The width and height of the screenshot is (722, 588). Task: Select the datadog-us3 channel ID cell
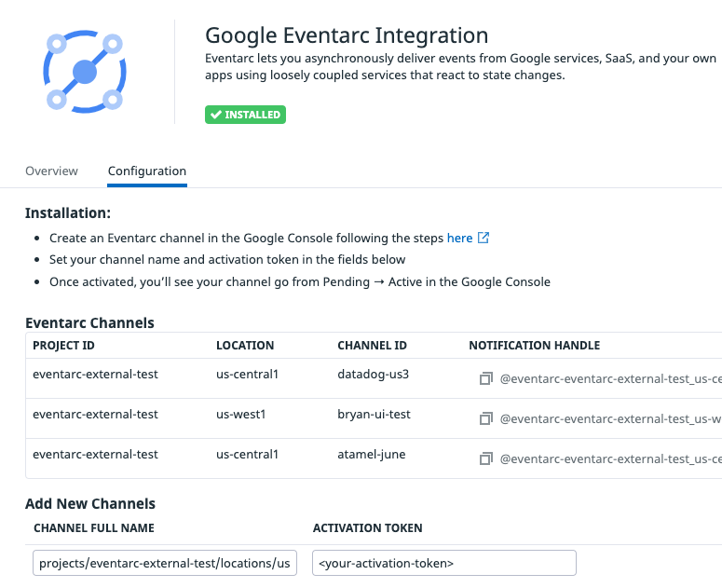(x=373, y=375)
